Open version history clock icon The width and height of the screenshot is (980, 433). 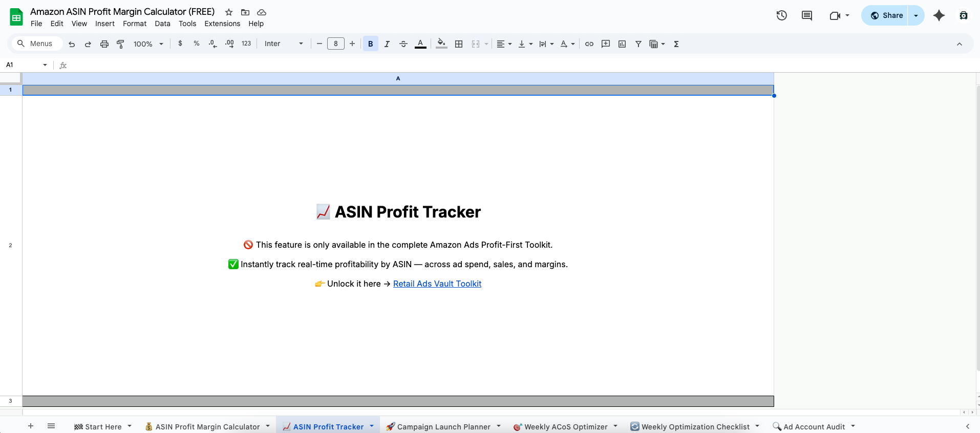781,15
